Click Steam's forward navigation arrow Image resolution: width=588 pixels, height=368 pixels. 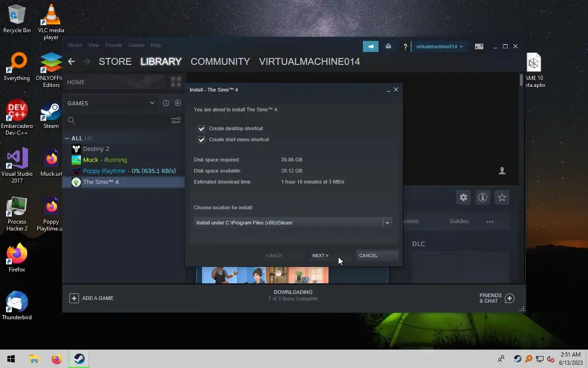click(x=87, y=61)
